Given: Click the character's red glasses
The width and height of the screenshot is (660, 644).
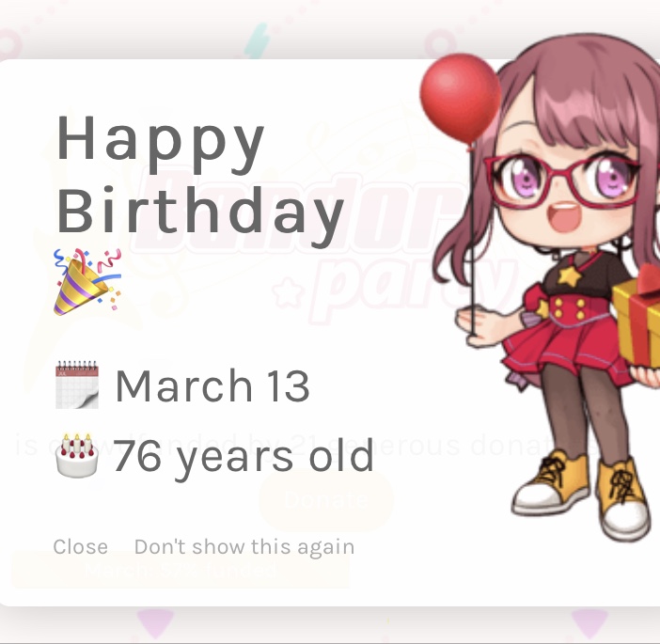Looking at the screenshot, I should pos(564,183).
